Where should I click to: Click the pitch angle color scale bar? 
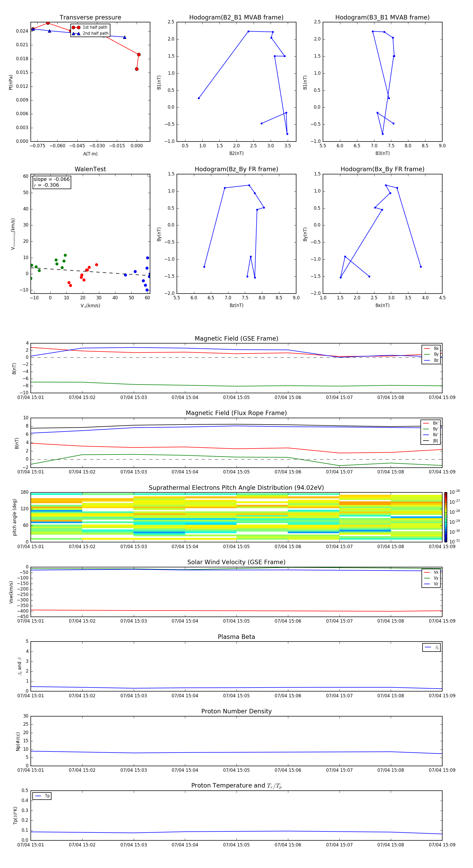tap(446, 517)
